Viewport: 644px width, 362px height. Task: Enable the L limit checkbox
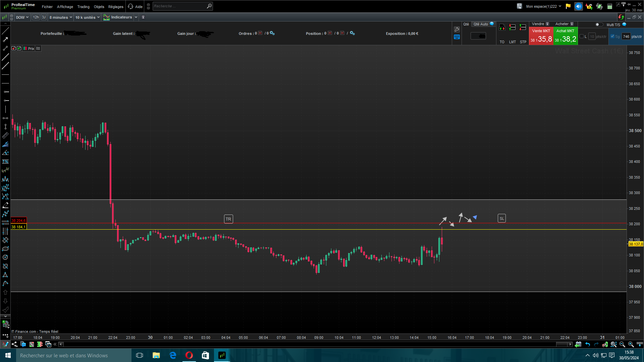coord(582,37)
